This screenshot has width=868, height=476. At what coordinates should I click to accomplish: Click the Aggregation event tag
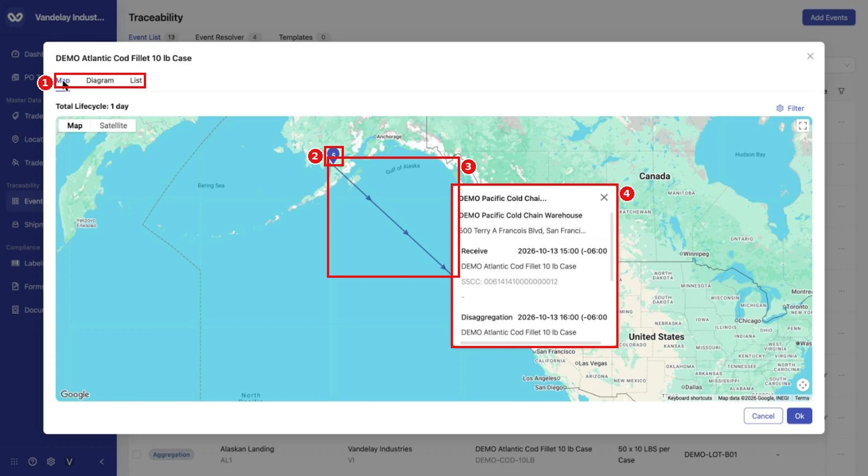point(171,455)
